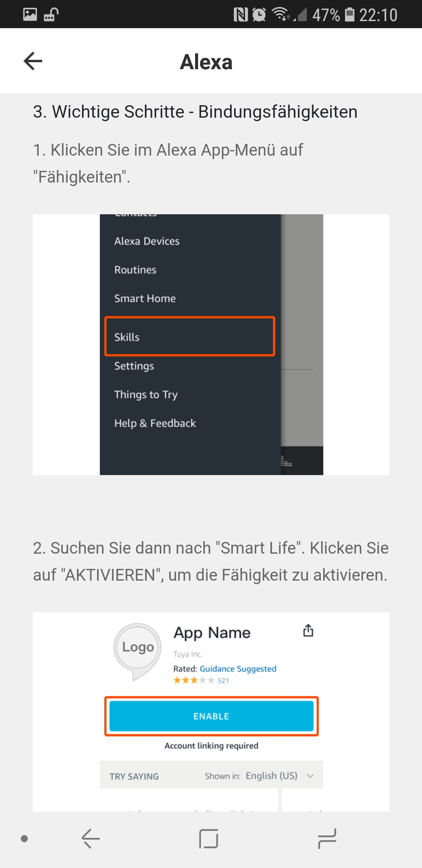Viewport: 422px width, 868px height.
Task: Select Skills in the Alexa menu image
Action: coord(190,337)
